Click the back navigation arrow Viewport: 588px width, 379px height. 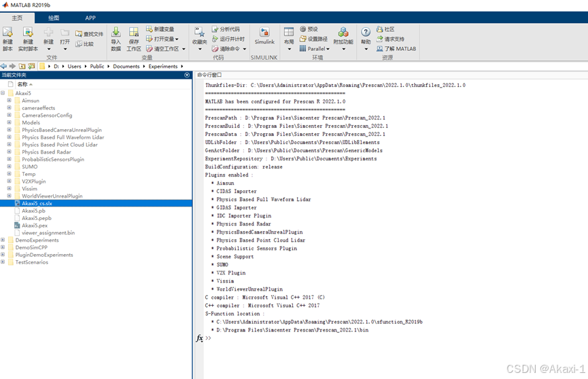[x=4, y=66]
